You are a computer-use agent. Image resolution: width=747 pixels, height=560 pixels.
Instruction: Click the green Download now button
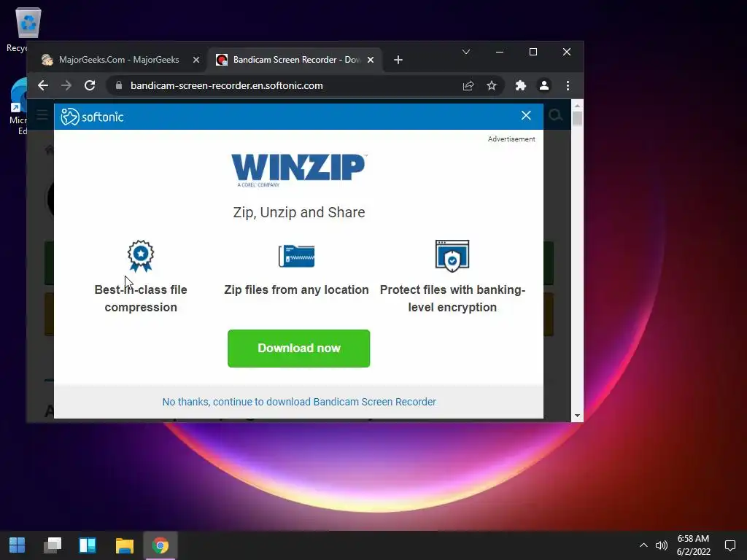click(x=298, y=349)
